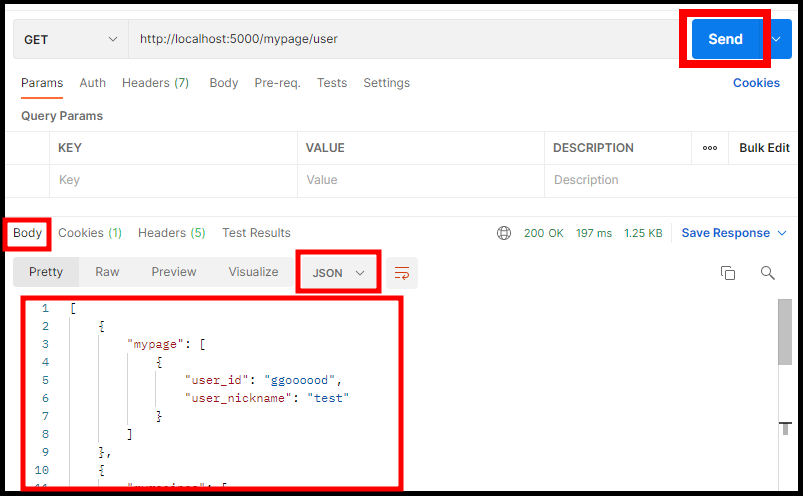Click the query param Description input field
The image size is (803, 496).
pos(671,180)
